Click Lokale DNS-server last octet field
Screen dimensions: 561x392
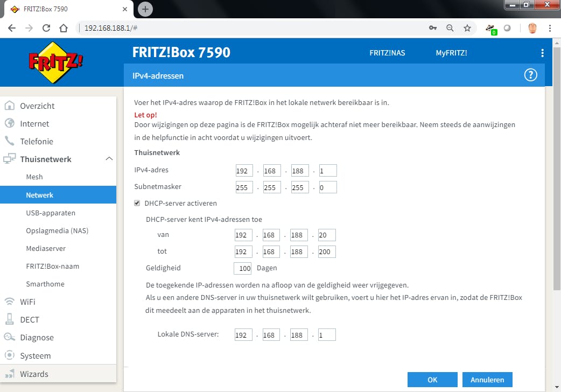pyautogui.click(x=327, y=335)
